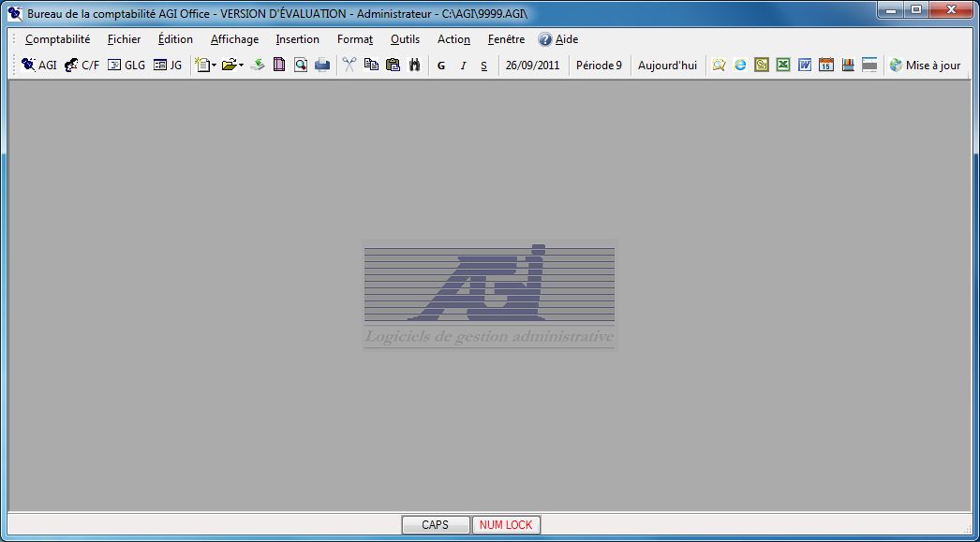
Task: Click the binoculars find icon
Action: click(414, 65)
